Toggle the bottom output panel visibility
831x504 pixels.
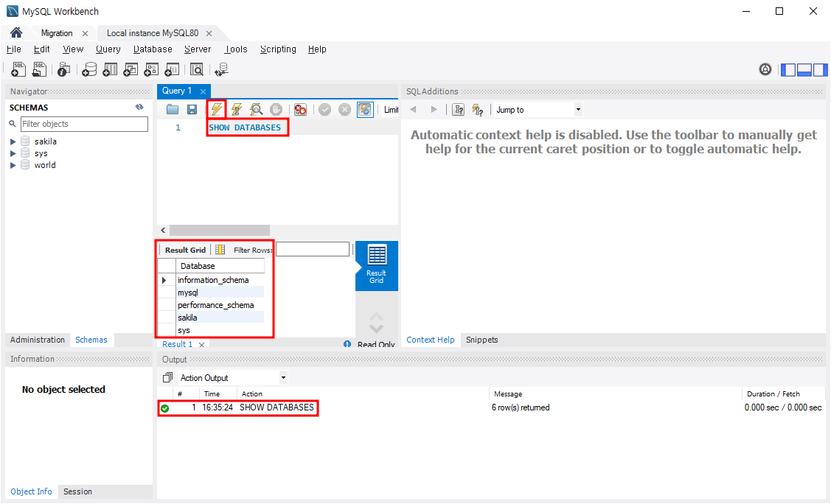click(804, 69)
